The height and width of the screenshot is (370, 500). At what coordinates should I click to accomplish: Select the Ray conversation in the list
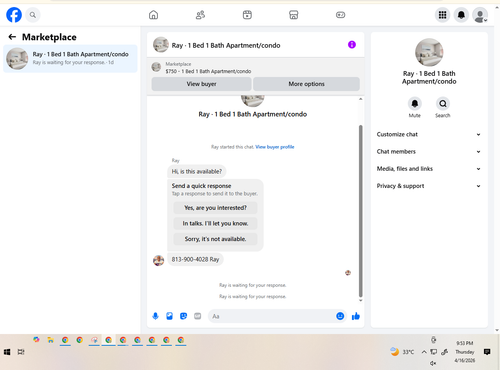tap(70, 59)
